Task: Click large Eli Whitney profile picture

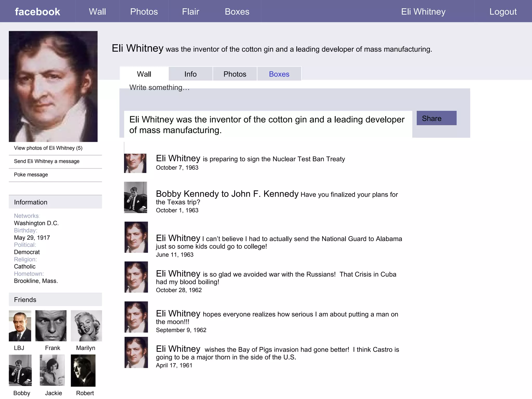Action: (53, 86)
